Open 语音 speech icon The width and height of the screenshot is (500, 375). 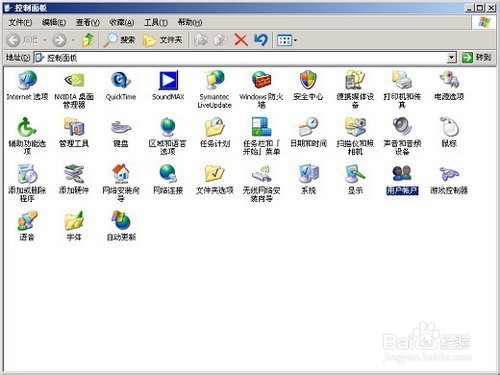tap(27, 226)
